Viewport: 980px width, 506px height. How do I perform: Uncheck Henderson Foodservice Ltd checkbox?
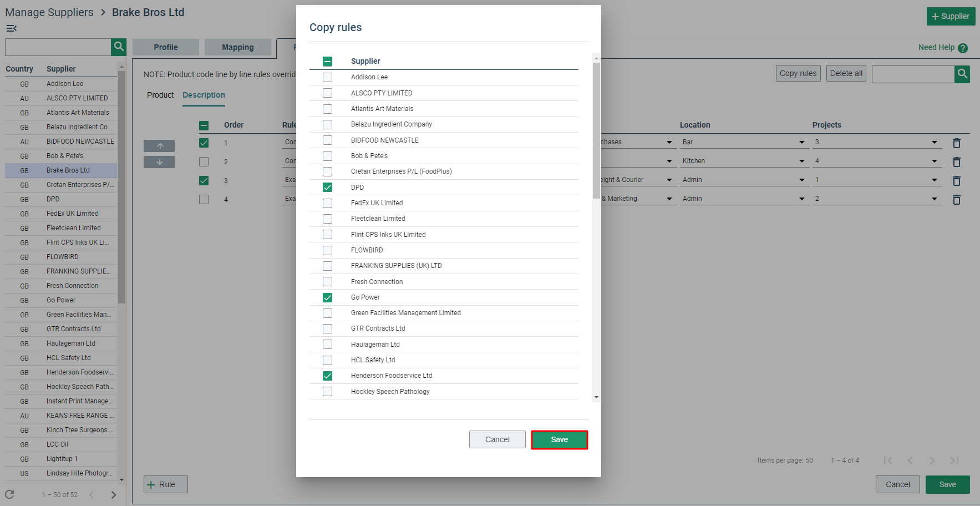coord(328,376)
